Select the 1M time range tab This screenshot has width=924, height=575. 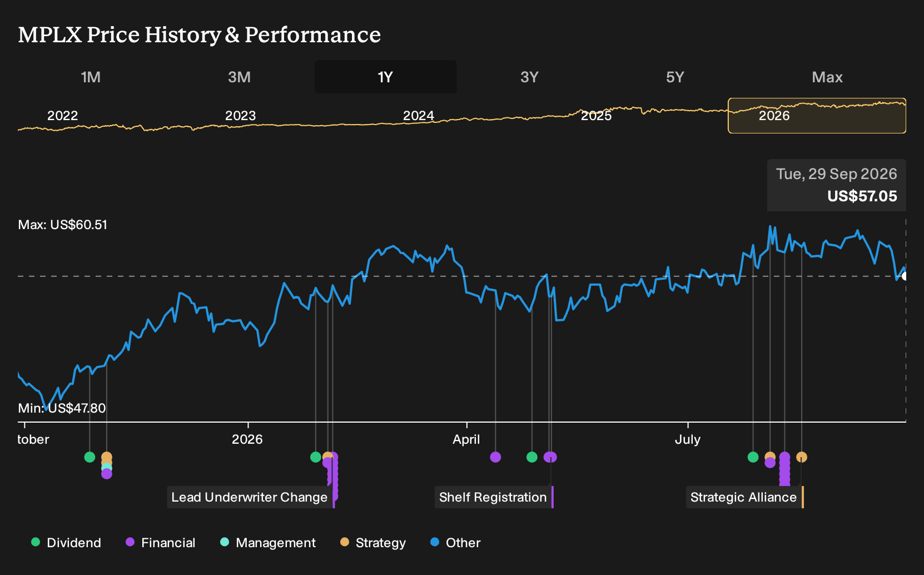[91, 77]
